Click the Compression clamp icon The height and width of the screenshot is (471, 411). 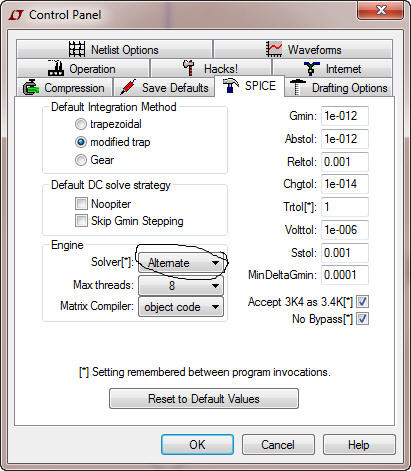31,87
